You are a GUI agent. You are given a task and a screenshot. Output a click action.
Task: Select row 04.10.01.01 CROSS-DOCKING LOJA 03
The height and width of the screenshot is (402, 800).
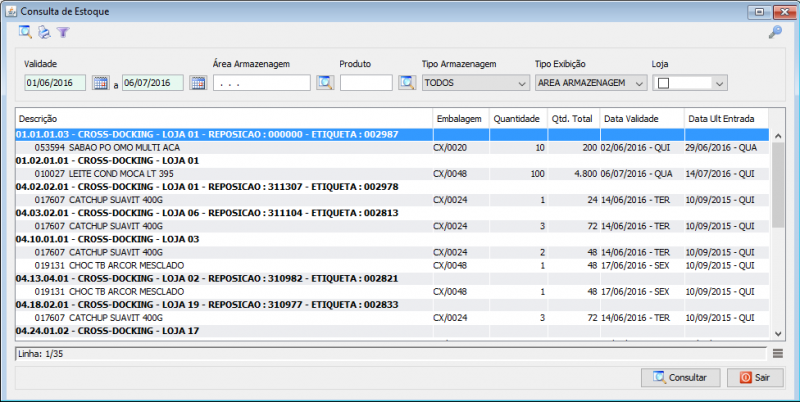(x=392, y=239)
